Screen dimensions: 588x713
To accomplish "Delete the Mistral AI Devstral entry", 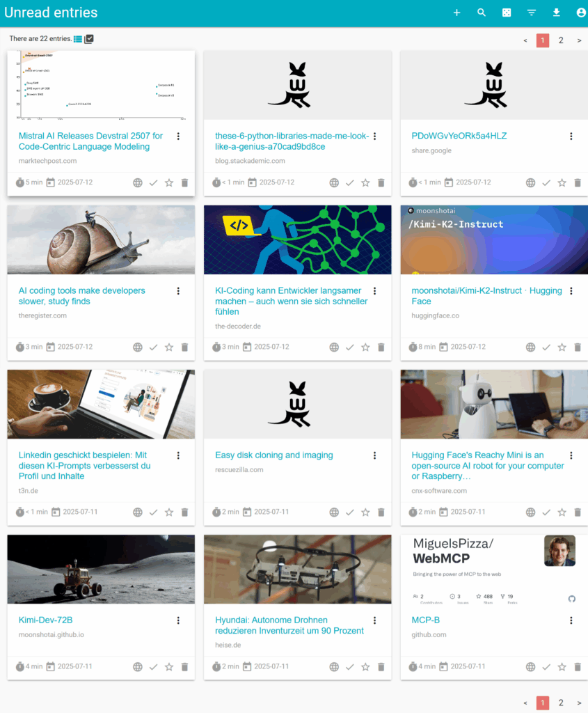I will point(184,183).
